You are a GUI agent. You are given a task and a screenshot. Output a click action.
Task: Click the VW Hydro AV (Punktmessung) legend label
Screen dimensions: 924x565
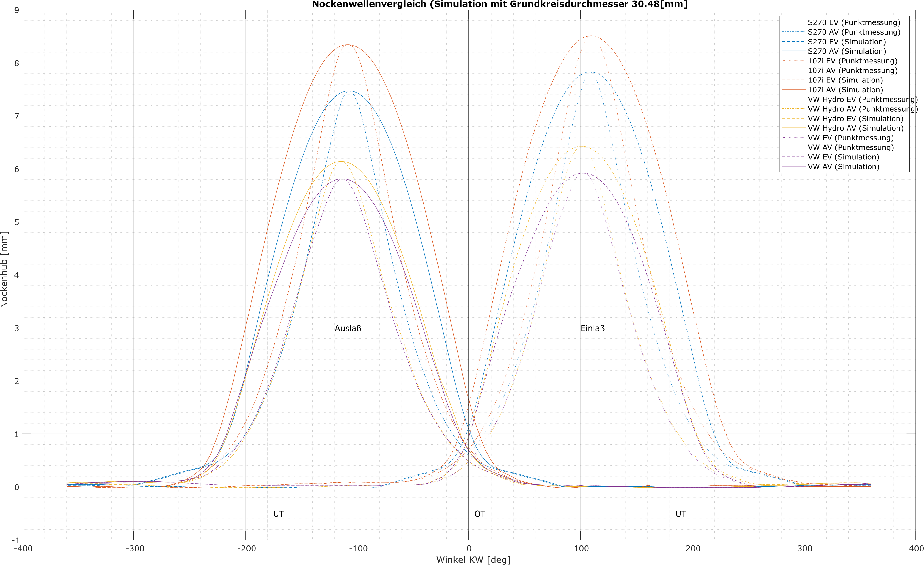[x=863, y=109]
